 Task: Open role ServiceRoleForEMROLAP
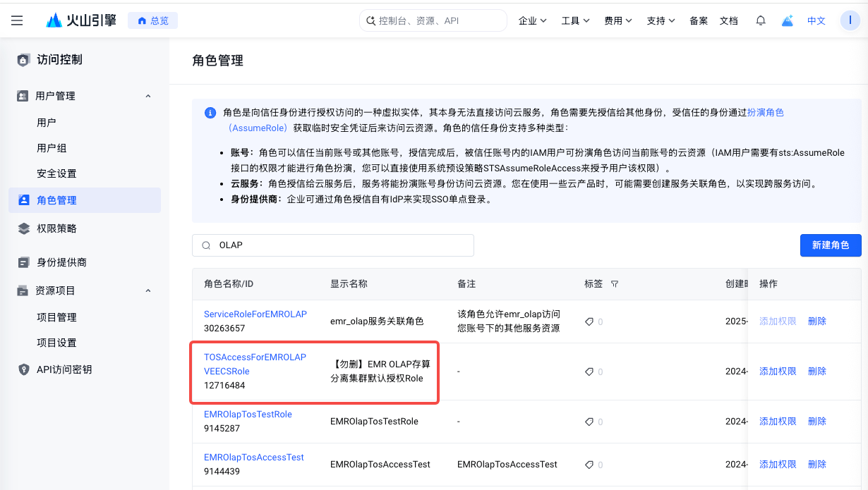(255, 314)
